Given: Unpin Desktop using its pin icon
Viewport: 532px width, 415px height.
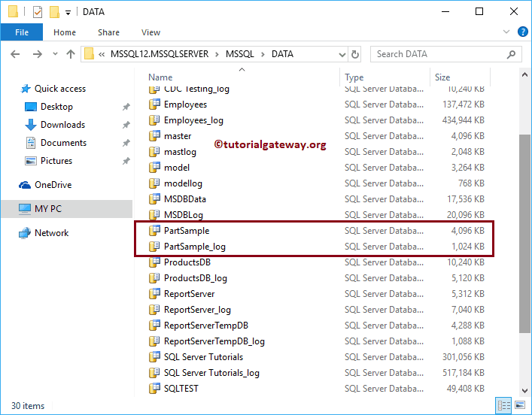Looking at the screenshot, I should tap(126, 107).
